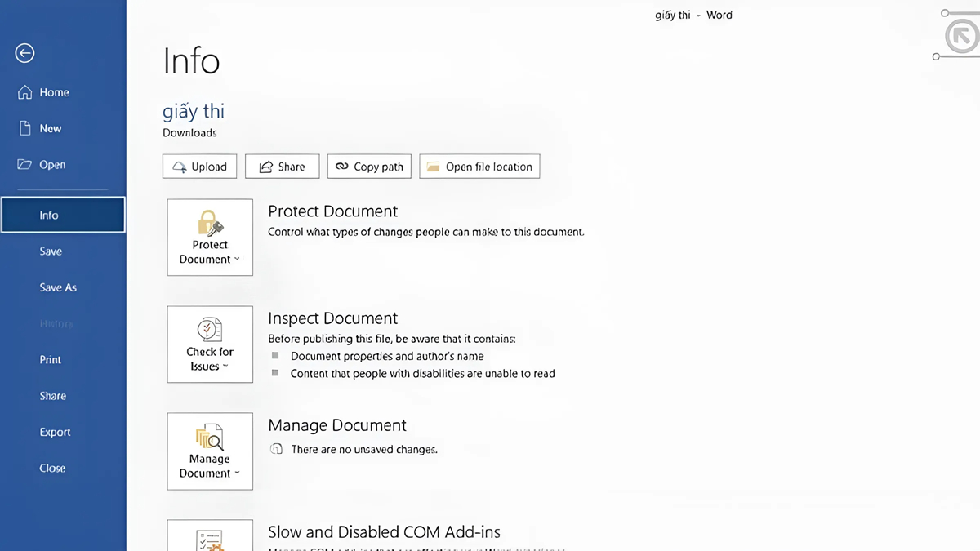Choose Close from the sidebar

pos(51,468)
